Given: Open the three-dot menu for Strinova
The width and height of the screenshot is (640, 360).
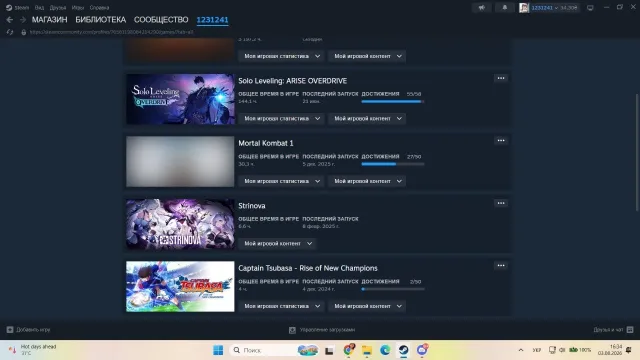Looking at the screenshot, I should [501, 203].
